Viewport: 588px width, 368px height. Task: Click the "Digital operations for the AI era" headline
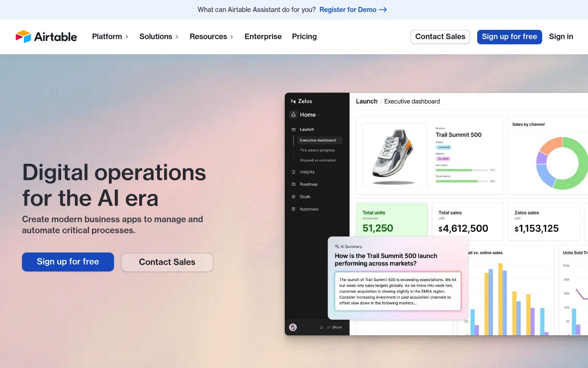tap(114, 185)
